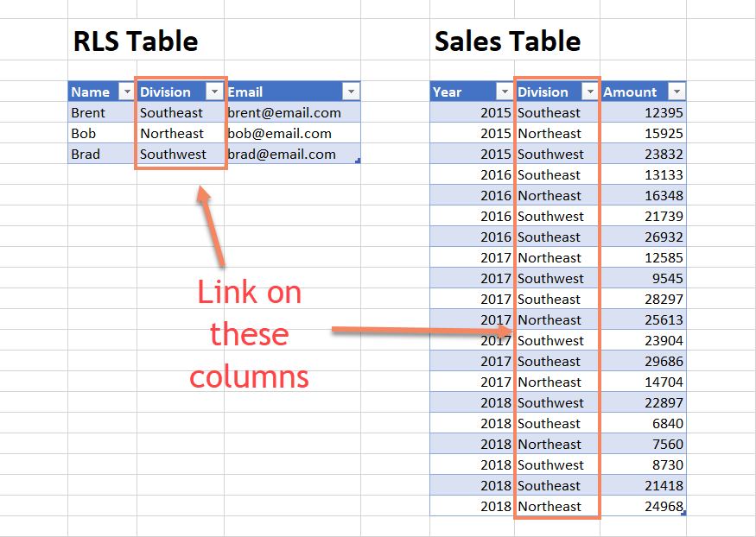The width and height of the screenshot is (756, 537).
Task: Open the Division filter in RLS Table
Action: coord(216,92)
